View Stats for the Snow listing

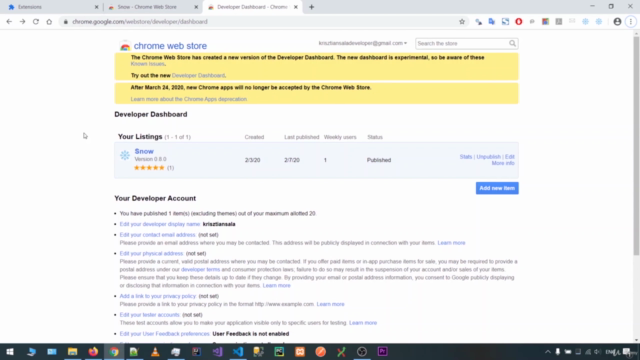tap(466, 157)
